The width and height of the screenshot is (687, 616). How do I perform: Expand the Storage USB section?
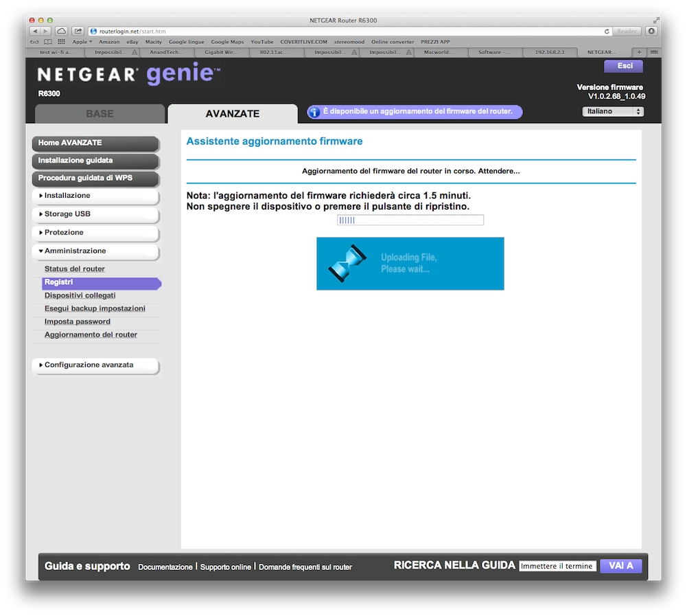95,214
